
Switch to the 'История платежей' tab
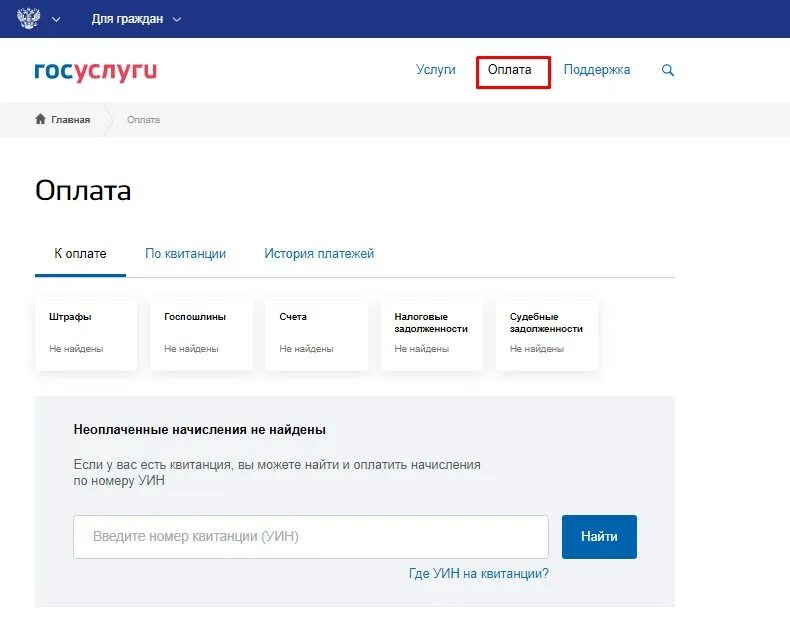(x=319, y=254)
